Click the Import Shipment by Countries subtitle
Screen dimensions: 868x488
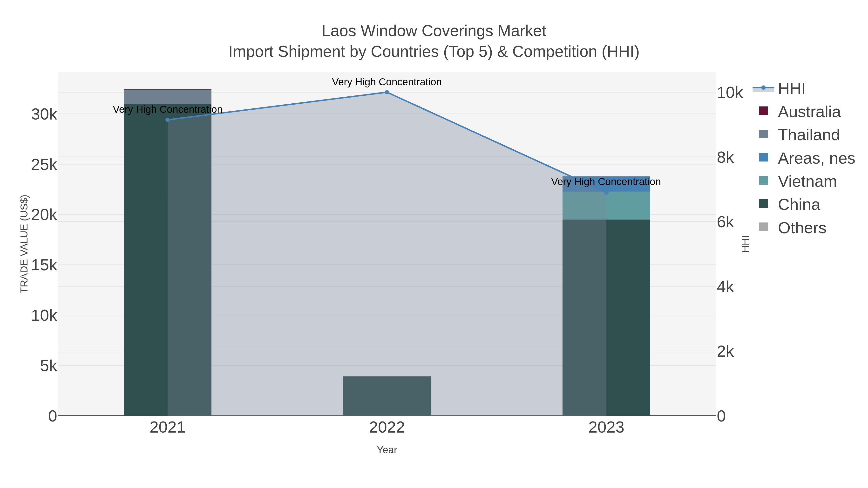[434, 52]
